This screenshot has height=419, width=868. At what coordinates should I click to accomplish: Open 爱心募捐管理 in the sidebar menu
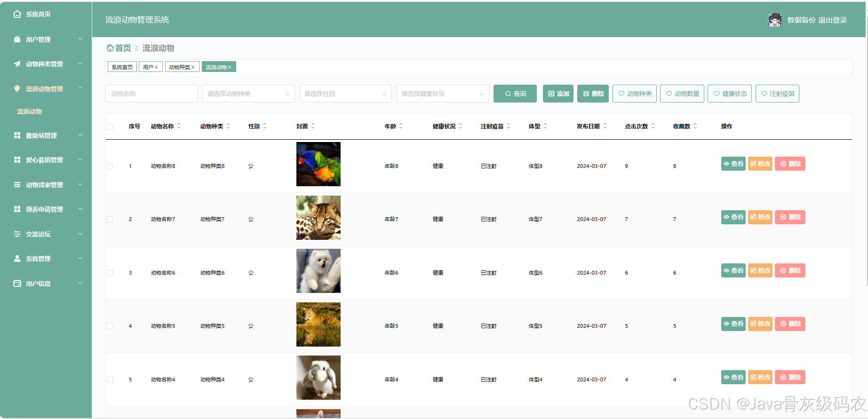click(46, 160)
